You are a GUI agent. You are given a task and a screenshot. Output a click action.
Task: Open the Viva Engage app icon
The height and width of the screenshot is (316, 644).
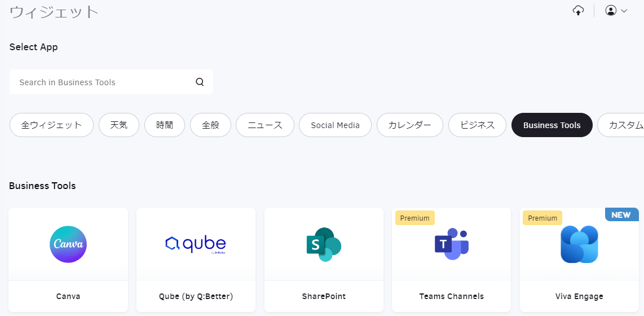(x=579, y=244)
